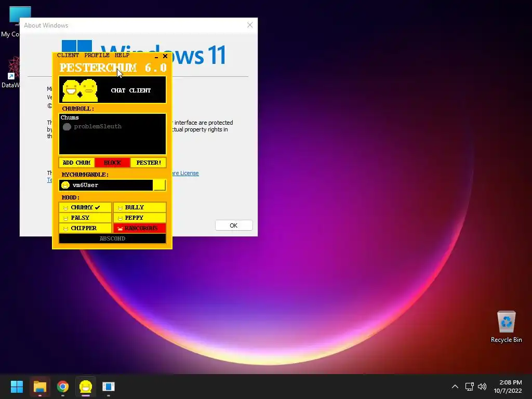Click the About Windows taskbar icon

point(109,387)
